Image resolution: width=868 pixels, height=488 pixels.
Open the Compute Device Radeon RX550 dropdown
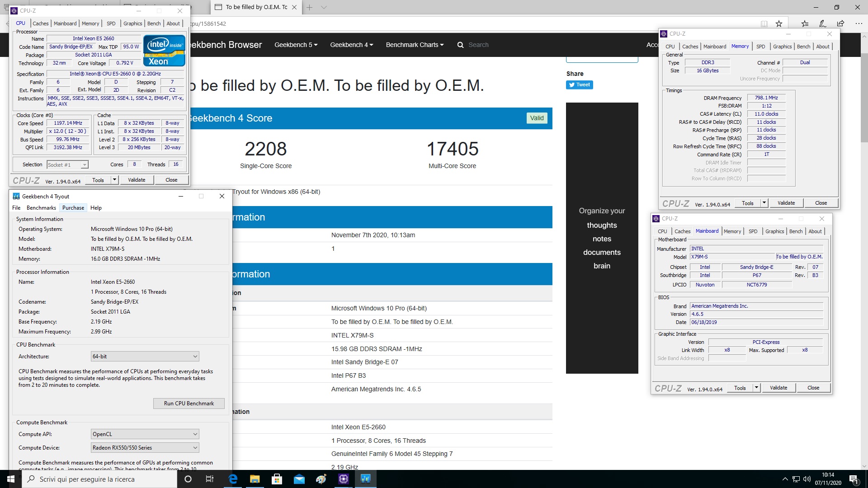click(145, 448)
